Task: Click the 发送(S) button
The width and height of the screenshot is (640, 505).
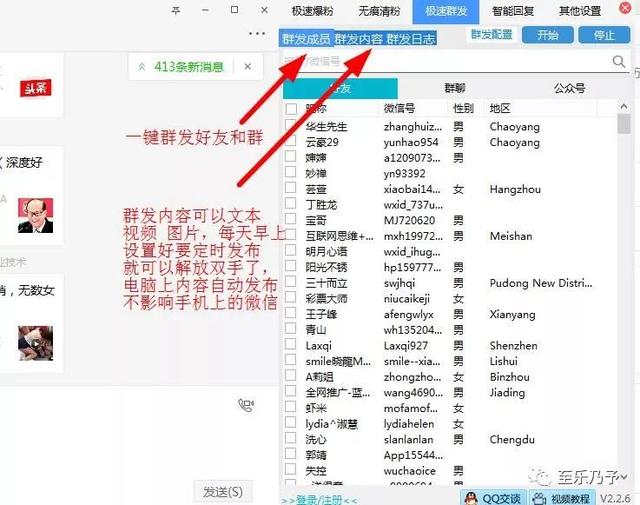Action: (x=223, y=492)
